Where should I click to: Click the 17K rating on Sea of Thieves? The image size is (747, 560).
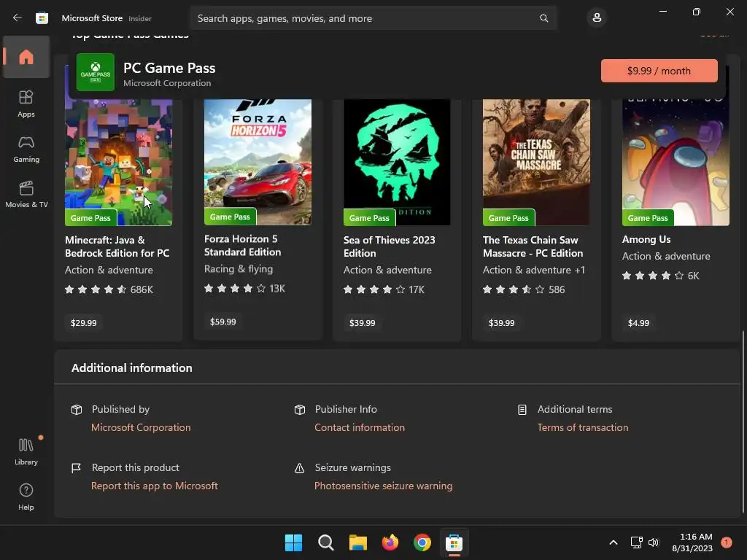[x=384, y=289]
